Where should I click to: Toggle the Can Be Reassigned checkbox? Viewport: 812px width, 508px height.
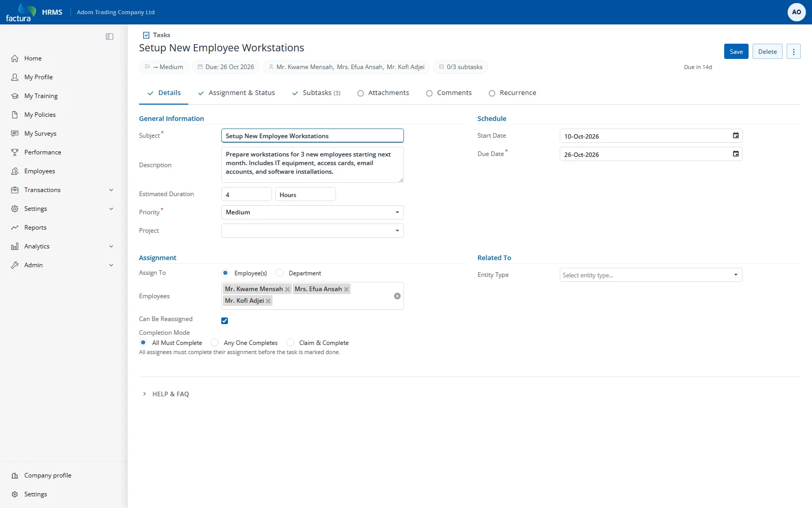tap(224, 321)
